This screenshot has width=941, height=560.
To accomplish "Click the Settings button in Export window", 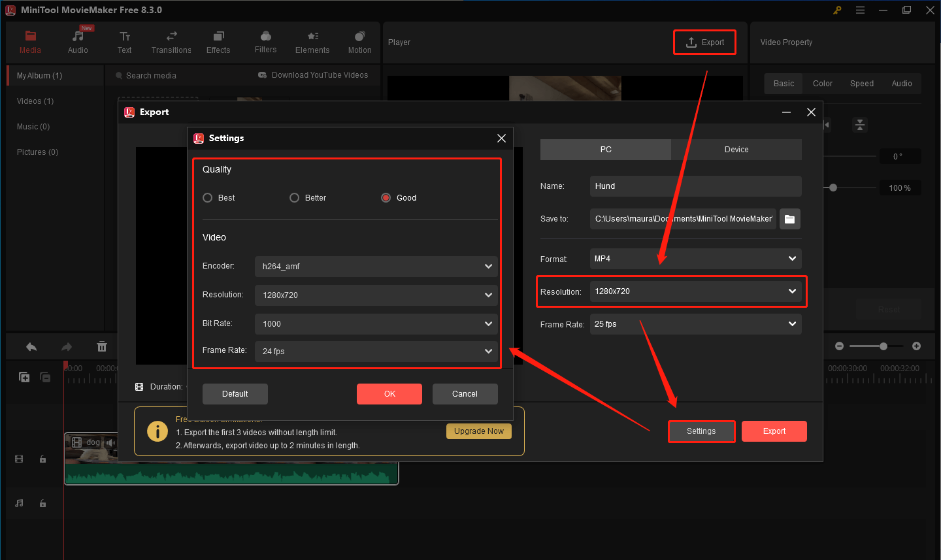I will point(701,431).
